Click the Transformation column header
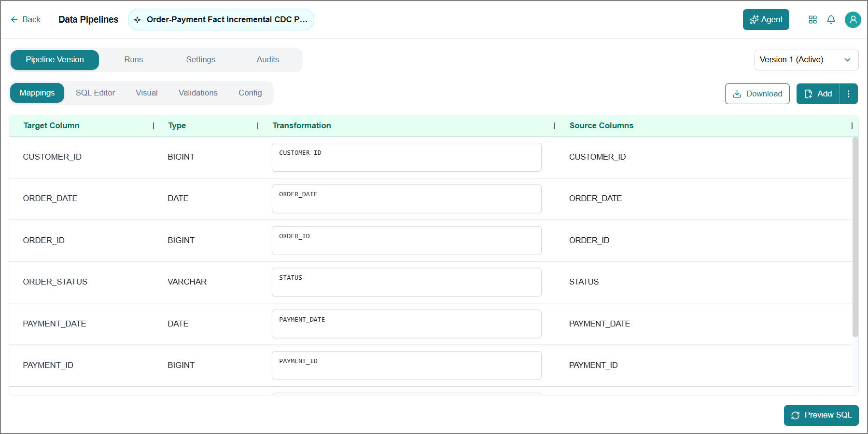The height and width of the screenshot is (434, 868). [x=302, y=125]
